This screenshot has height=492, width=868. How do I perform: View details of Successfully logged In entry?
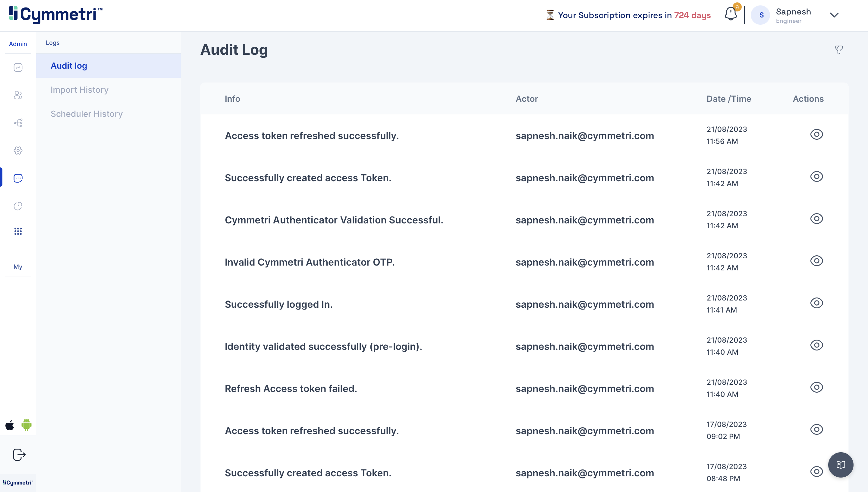(x=816, y=303)
